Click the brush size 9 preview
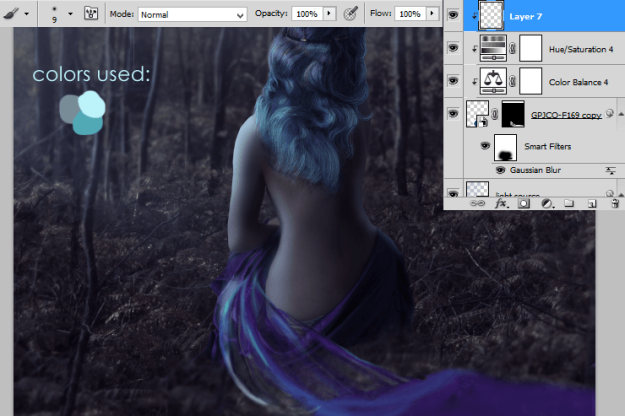The height and width of the screenshot is (416, 625). [54, 14]
